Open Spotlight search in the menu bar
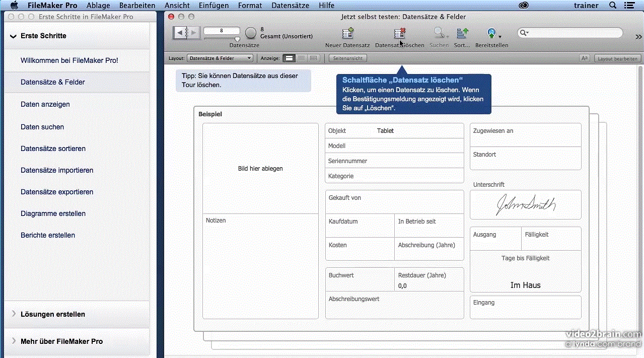Image resolution: width=644 pixels, height=358 pixels. [613, 6]
